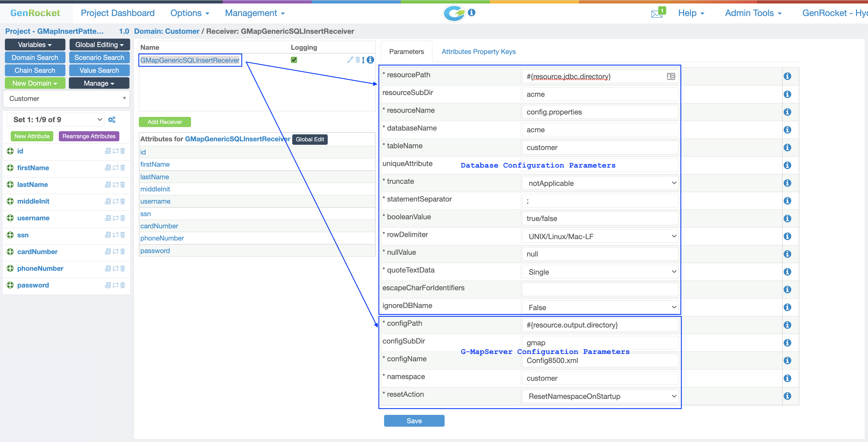Click the info icon for tableName parameter

click(787, 147)
